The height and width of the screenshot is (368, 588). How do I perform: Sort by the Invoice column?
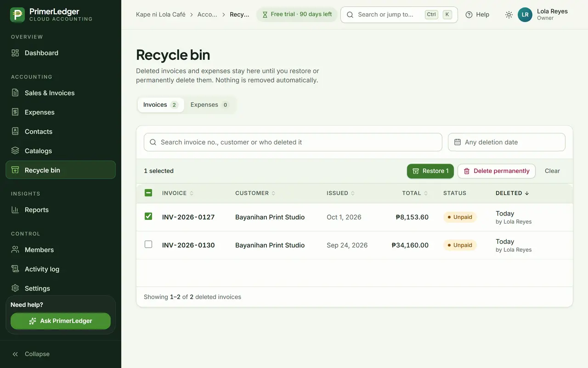click(x=178, y=193)
